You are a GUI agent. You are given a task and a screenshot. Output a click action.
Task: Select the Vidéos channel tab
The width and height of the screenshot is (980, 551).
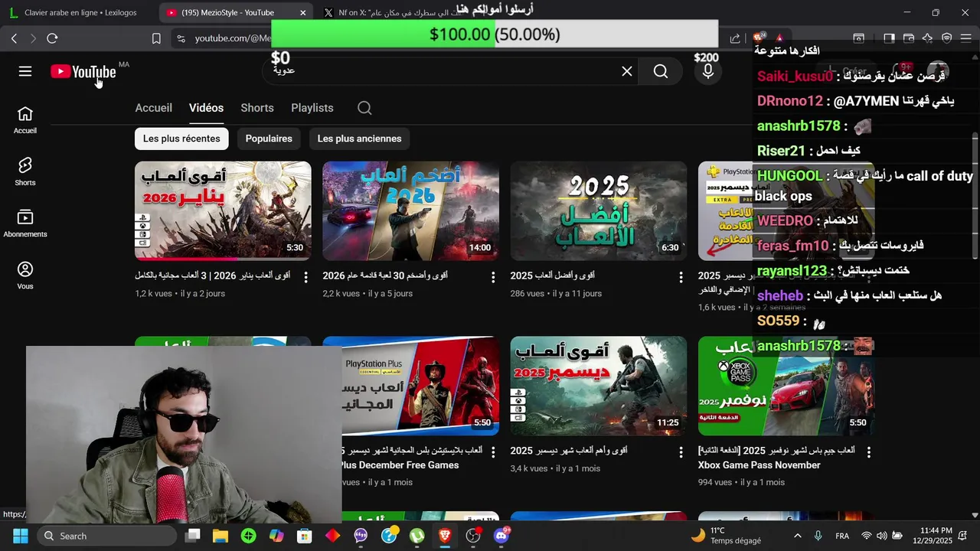[206, 108]
